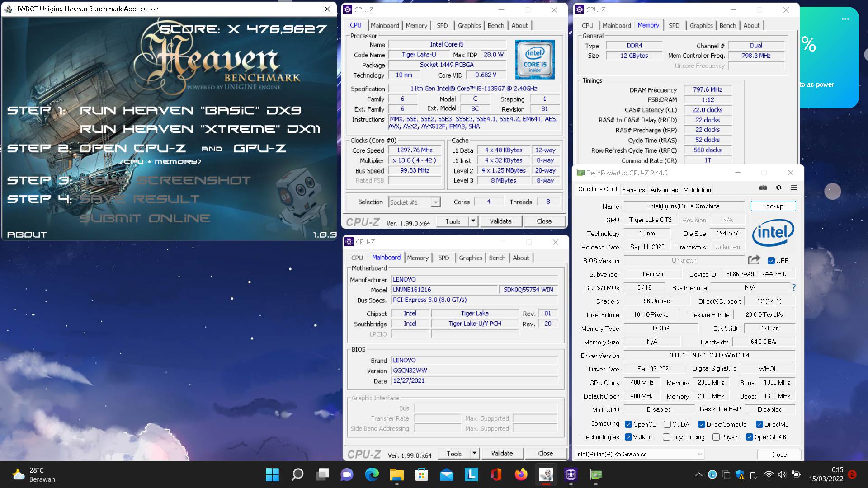This screenshot has height=488, width=868.
Task: Toggle the OpenCL checkbox
Action: (x=628, y=424)
